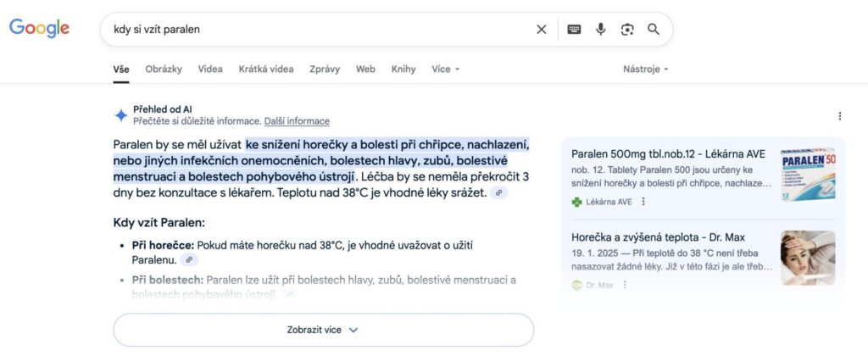
Task: Click source link chip after 'Při horečce'
Action: [190, 259]
